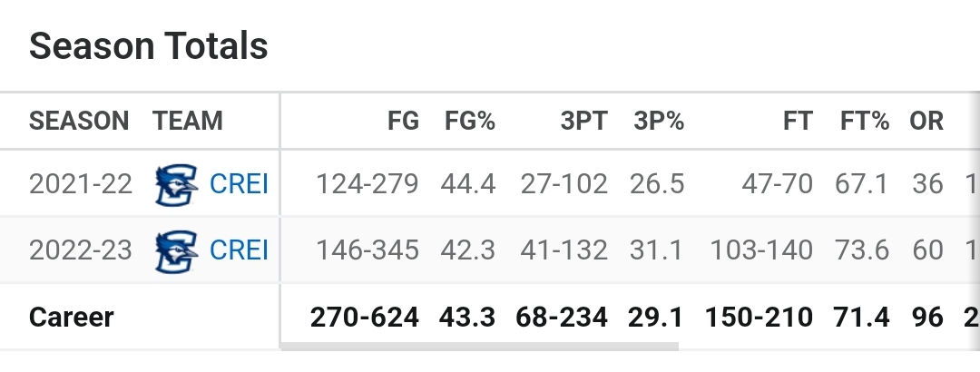The width and height of the screenshot is (980, 372).
Task: Select the FG% column header
Action: (x=470, y=121)
